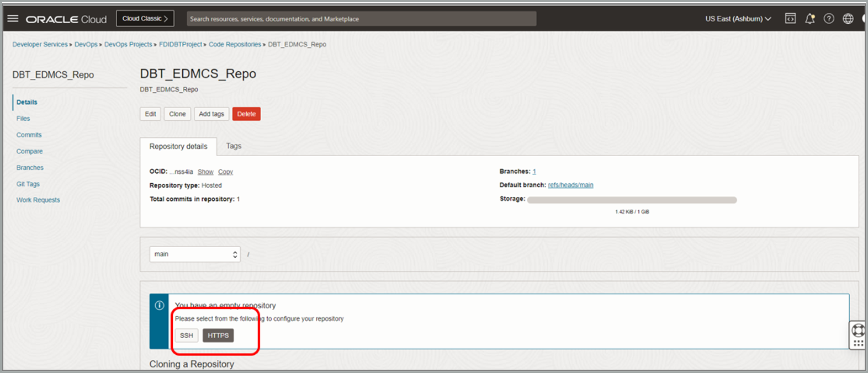Image resolution: width=868 pixels, height=373 pixels.
Task: Click the Add tags button
Action: pos(211,114)
